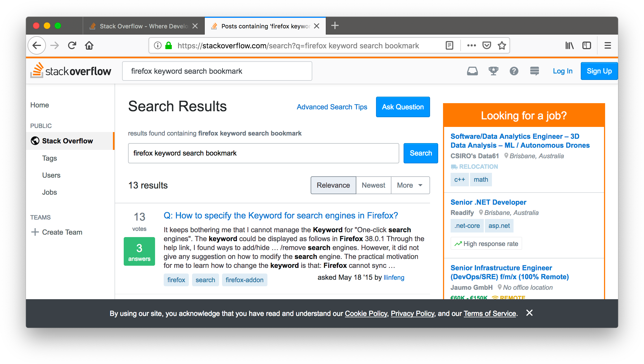Click the forward navigation arrow

(55, 45)
